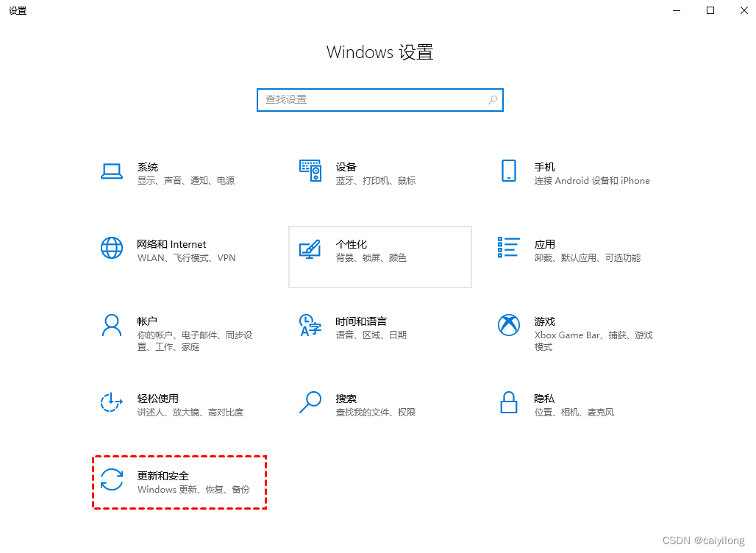Image resolution: width=756 pixels, height=553 pixels.
Task: Open 更新和安全 category title
Action: pos(163,476)
